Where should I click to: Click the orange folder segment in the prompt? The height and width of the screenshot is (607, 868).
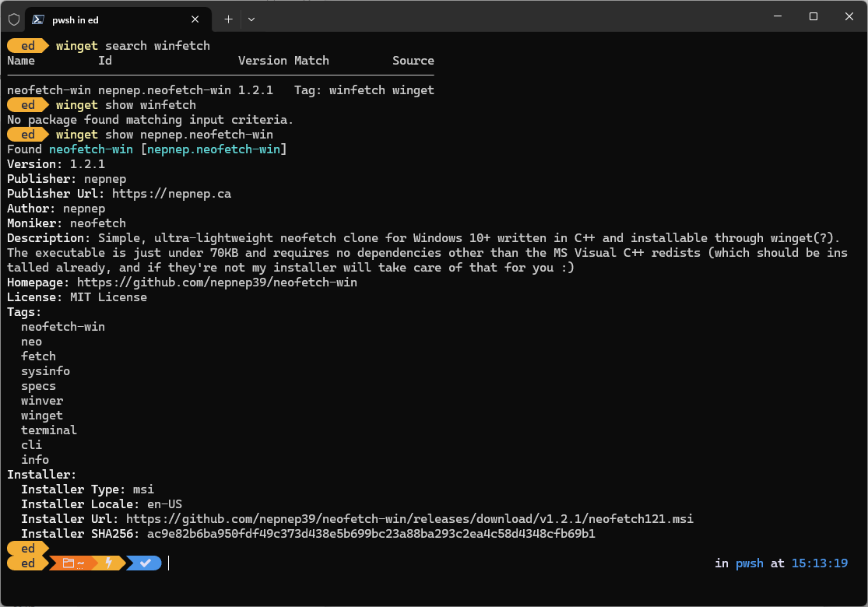69,563
